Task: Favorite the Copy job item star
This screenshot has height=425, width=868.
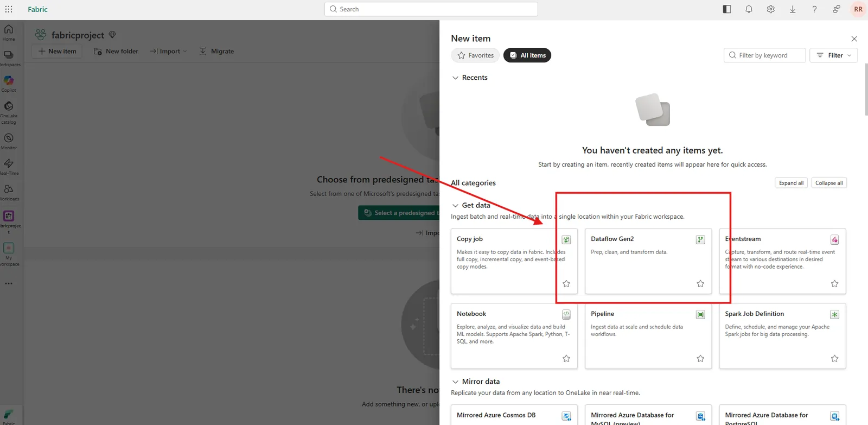Action: 566,283
